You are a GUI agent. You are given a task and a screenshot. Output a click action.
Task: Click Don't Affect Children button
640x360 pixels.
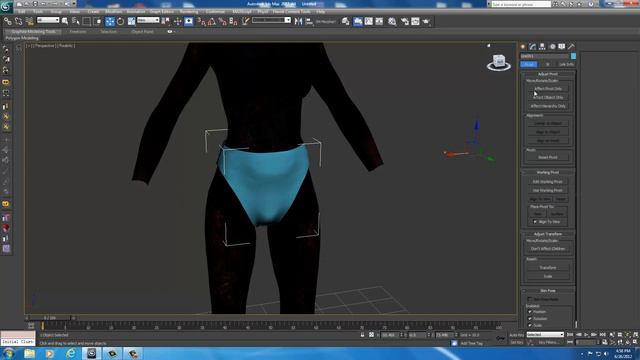[x=548, y=249]
